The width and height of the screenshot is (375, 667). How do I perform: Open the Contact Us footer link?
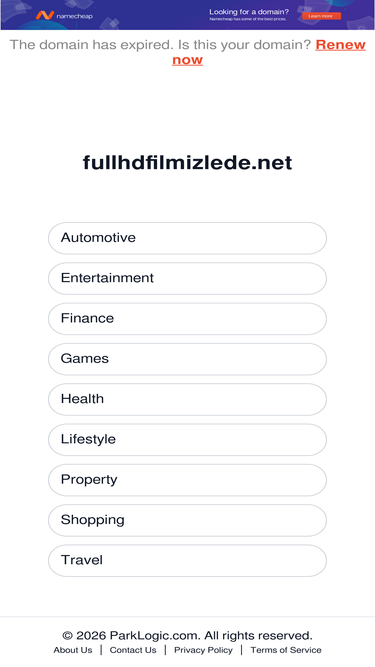pyautogui.click(x=133, y=650)
